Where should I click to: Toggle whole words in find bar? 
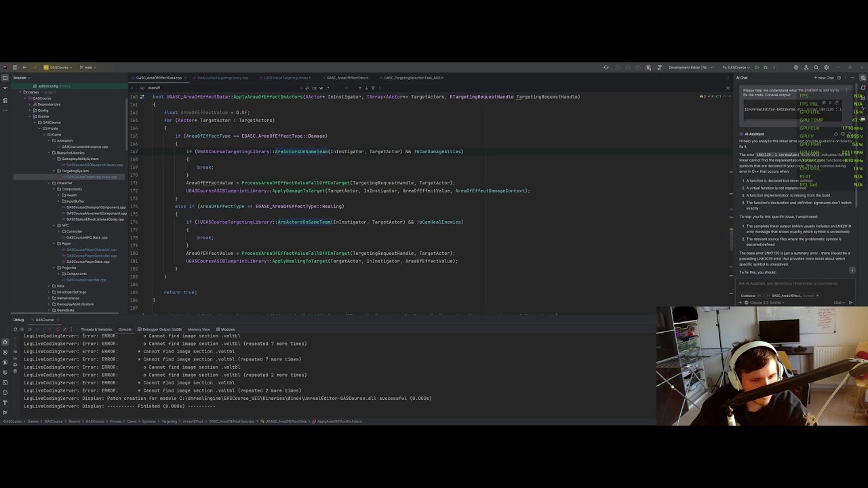click(x=321, y=87)
